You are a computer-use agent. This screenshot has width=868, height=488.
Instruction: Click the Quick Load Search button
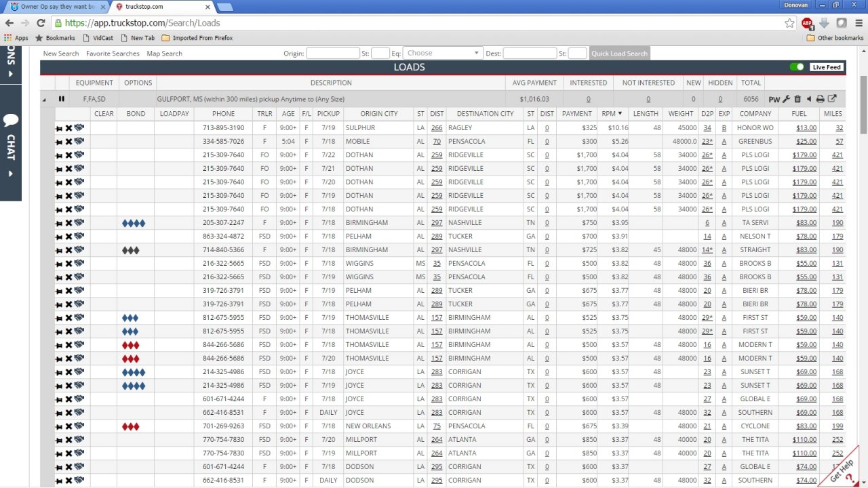[x=619, y=54]
